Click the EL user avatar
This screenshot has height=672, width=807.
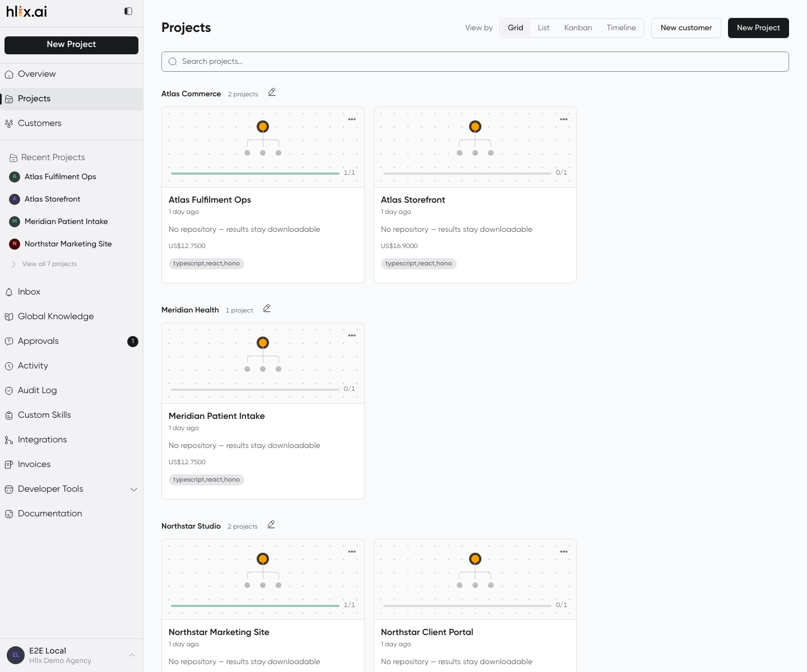point(16,655)
